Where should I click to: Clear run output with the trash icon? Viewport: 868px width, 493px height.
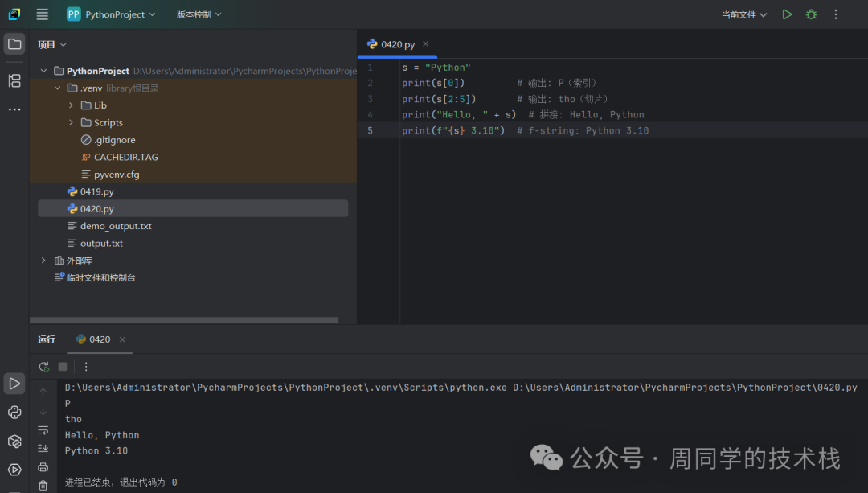[x=43, y=484]
